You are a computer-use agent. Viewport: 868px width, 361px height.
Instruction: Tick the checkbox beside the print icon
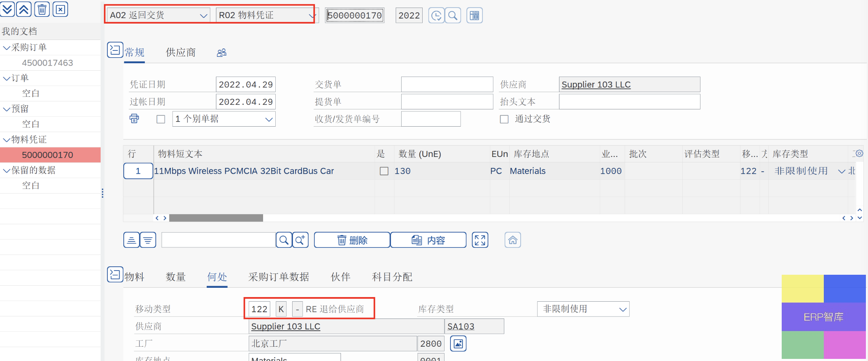tap(161, 119)
